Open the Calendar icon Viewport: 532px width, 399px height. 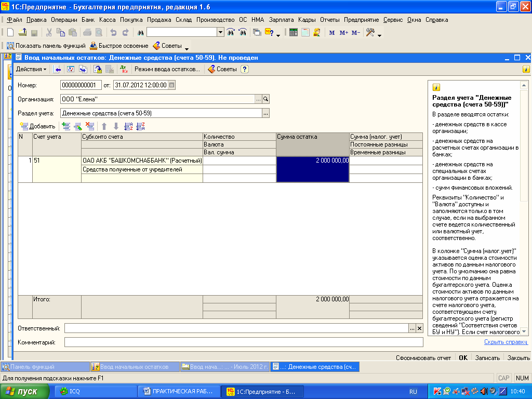coord(305,32)
